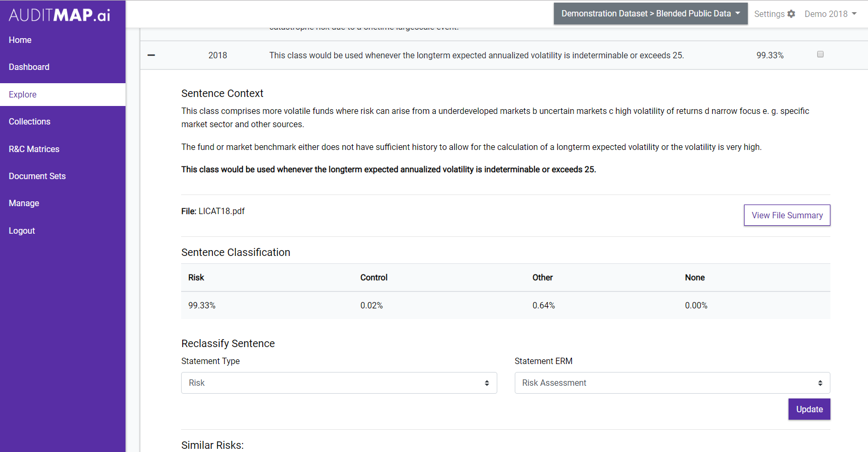Collapse the 2018 sentence row
The height and width of the screenshot is (452, 868).
coord(151,55)
